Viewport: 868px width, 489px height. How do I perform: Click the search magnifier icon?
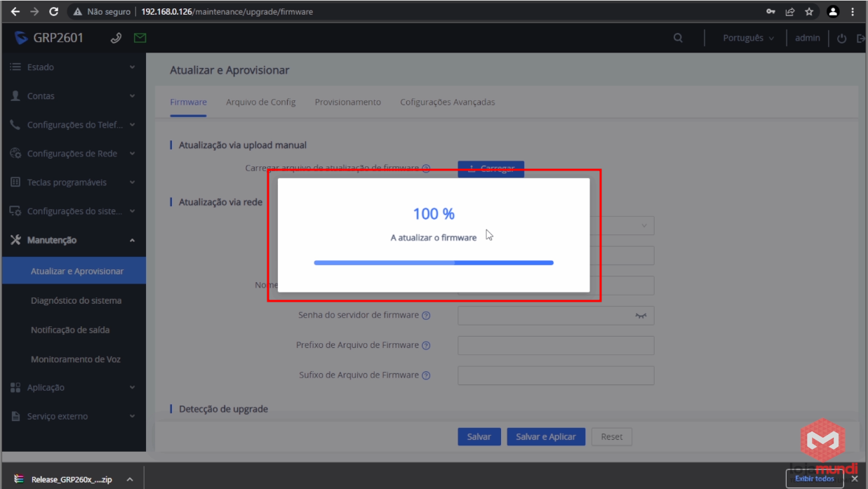pos(678,38)
